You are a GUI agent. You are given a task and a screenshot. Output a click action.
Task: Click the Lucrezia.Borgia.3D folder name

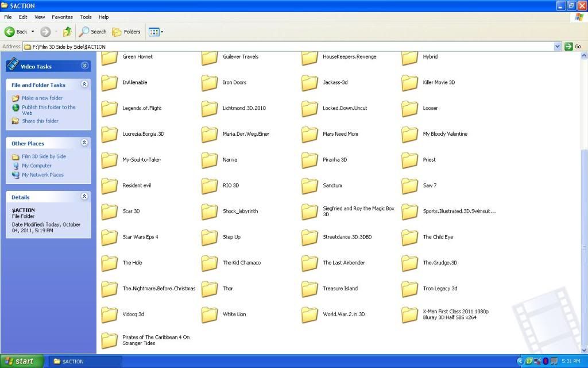[x=143, y=134]
